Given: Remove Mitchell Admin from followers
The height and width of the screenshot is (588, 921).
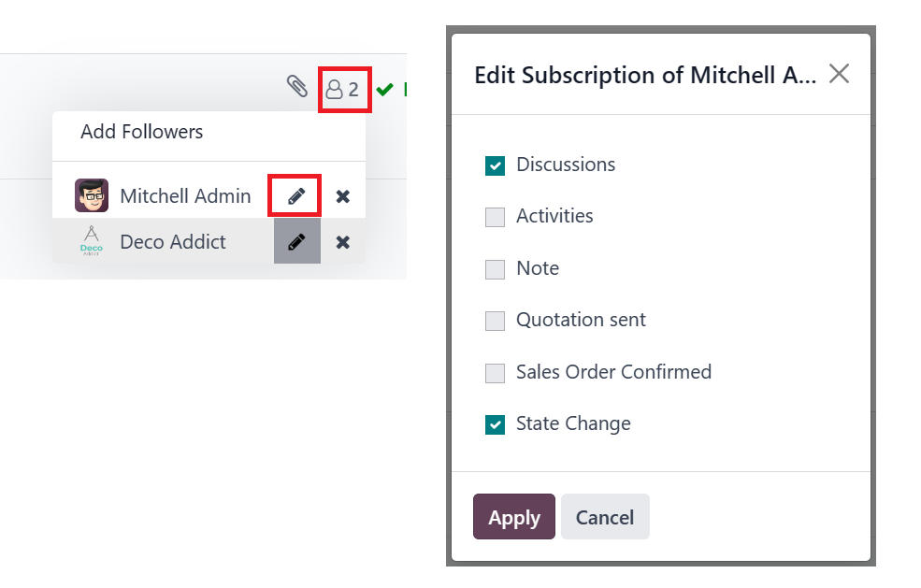Looking at the screenshot, I should tap(343, 196).
